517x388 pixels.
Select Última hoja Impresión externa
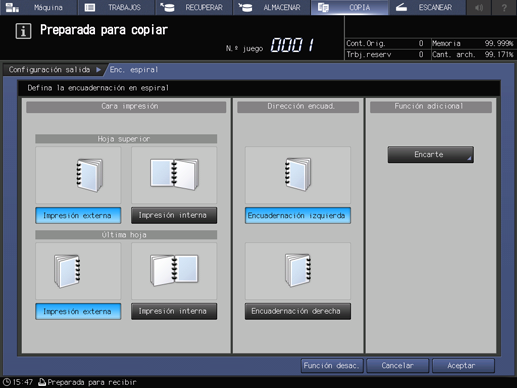78,311
